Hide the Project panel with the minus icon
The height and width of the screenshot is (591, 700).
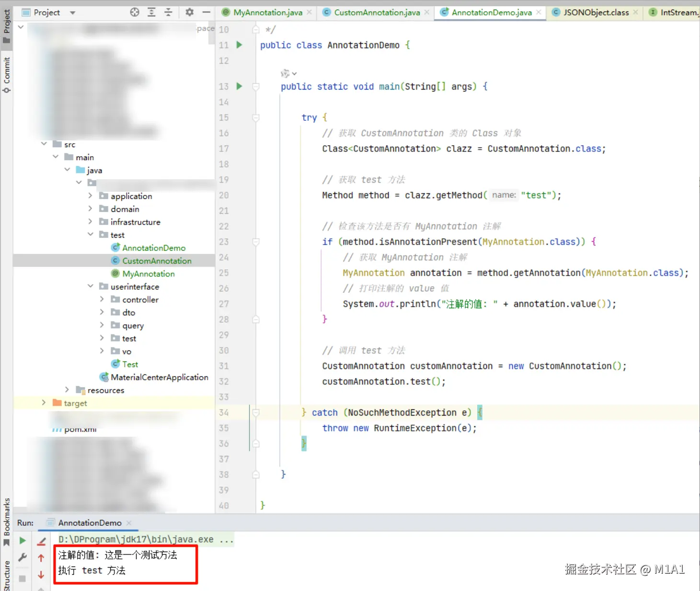point(207,12)
